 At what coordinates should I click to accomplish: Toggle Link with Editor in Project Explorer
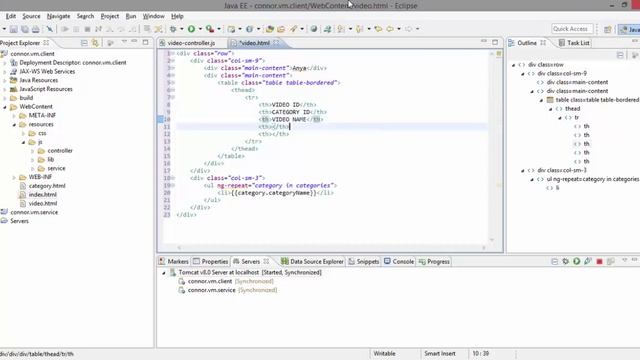coord(95,43)
